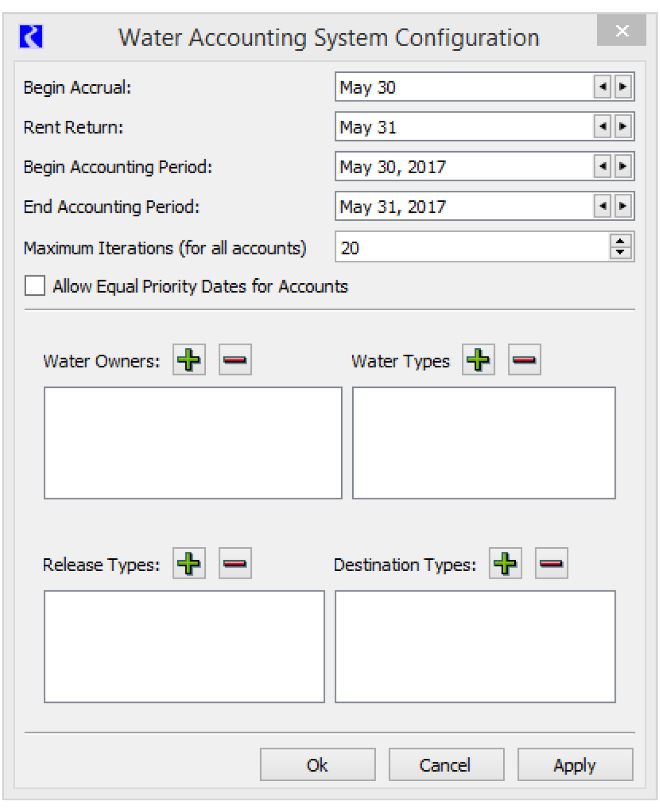Remove selected Water Owner with minus icon
The image size is (660, 812).
pos(235,360)
